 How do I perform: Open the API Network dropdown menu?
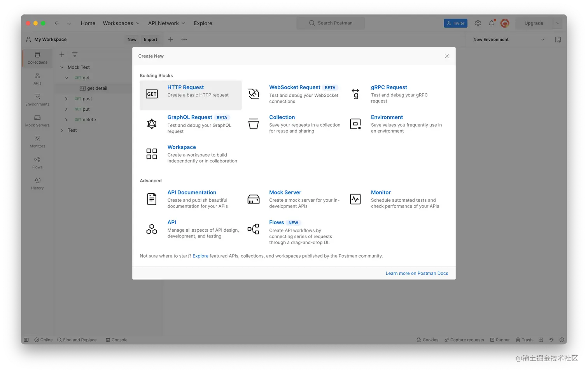coord(166,23)
